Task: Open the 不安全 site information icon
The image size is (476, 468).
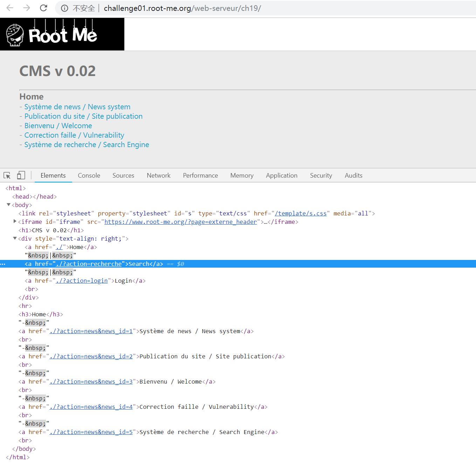Action: (65, 8)
